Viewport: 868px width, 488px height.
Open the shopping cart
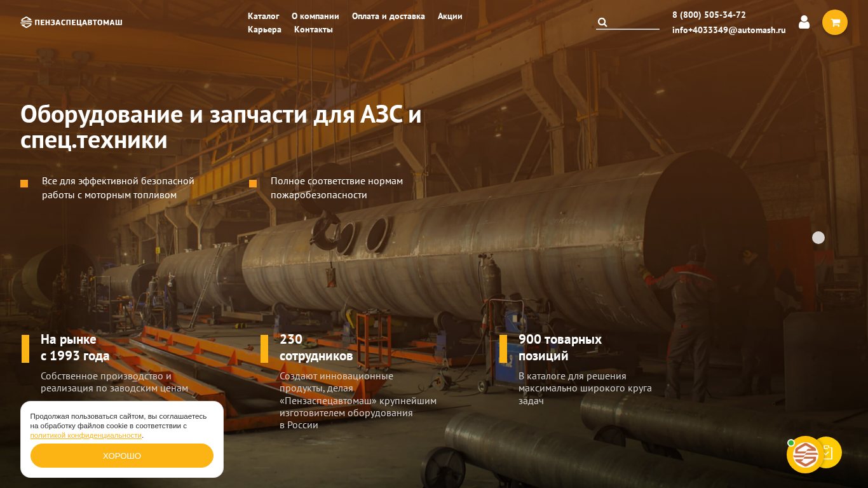(x=835, y=22)
